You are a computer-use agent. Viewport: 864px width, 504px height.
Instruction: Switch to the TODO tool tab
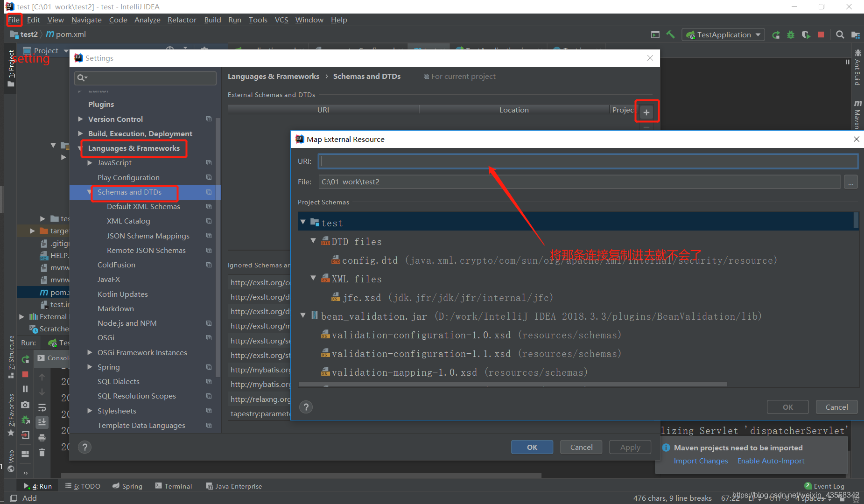(83, 486)
